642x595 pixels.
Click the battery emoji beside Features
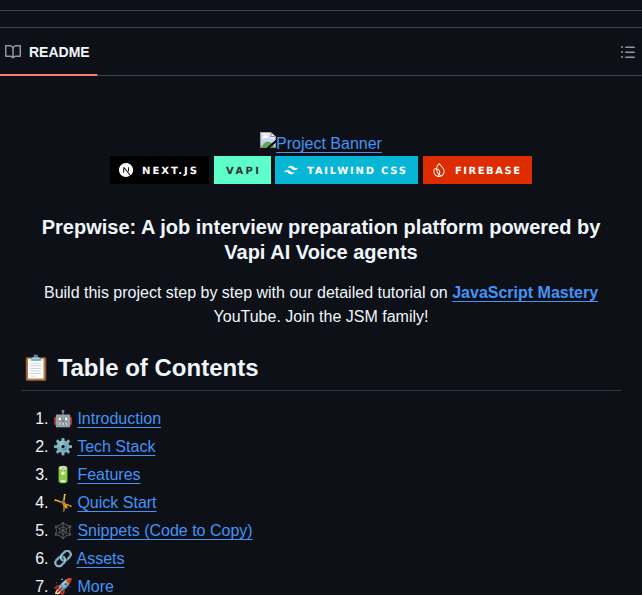click(63, 475)
